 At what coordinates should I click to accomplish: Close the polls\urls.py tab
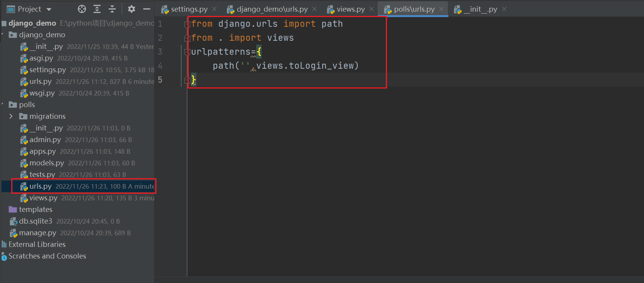click(441, 9)
